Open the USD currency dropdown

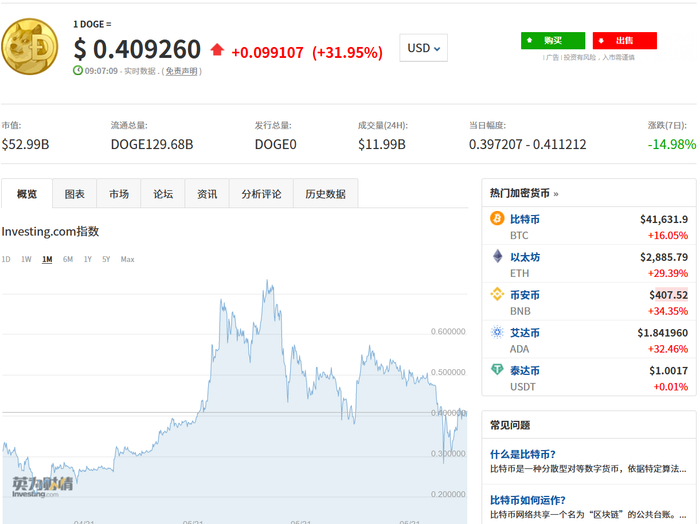point(423,48)
